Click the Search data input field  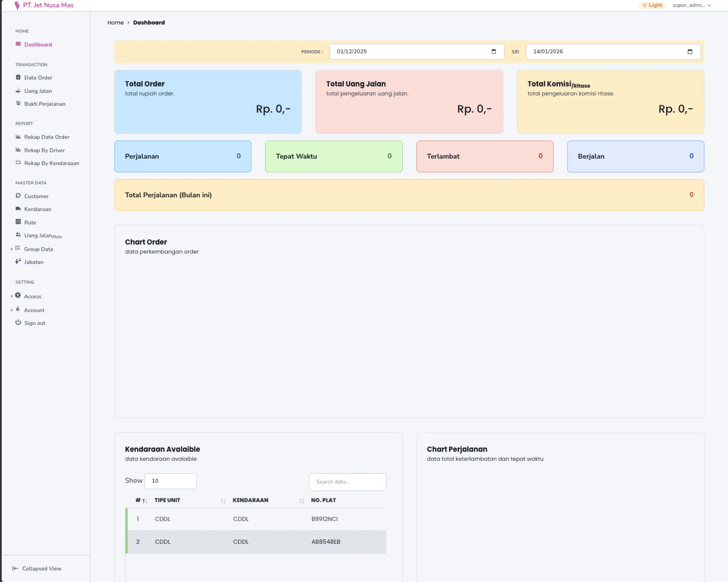click(347, 482)
